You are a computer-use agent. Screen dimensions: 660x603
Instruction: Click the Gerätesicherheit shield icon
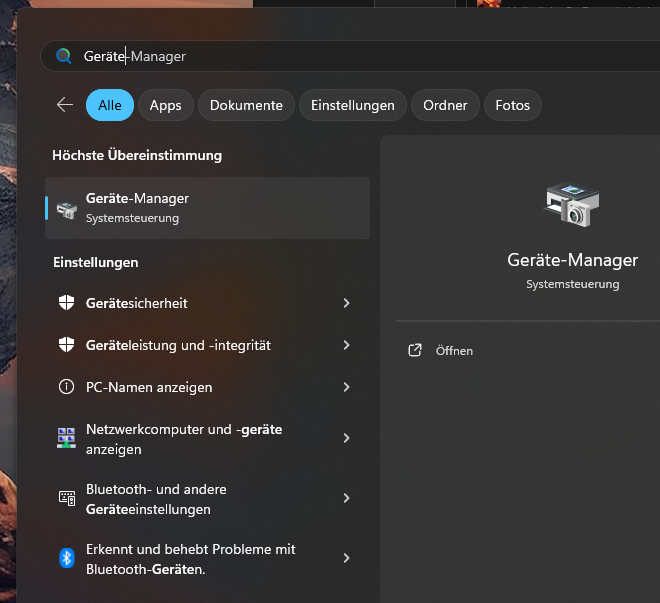(x=67, y=303)
